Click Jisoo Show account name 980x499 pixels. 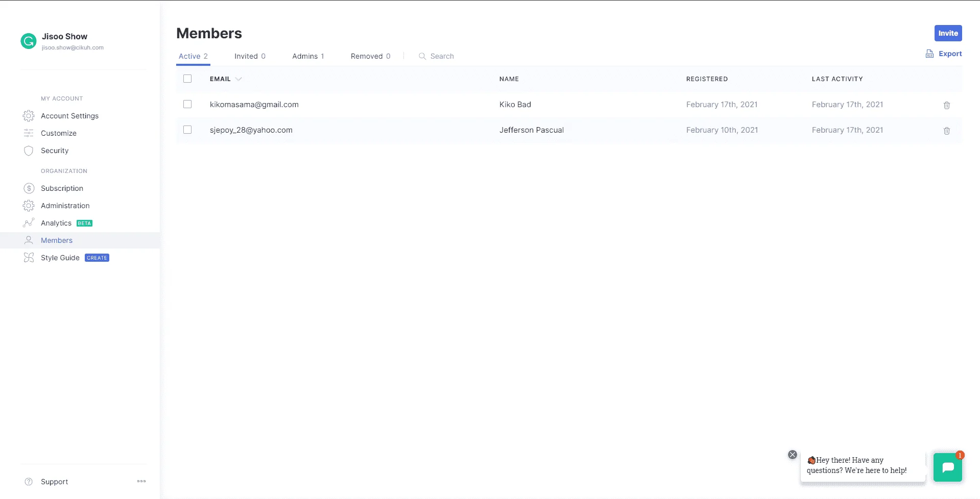(x=64, y=36)
